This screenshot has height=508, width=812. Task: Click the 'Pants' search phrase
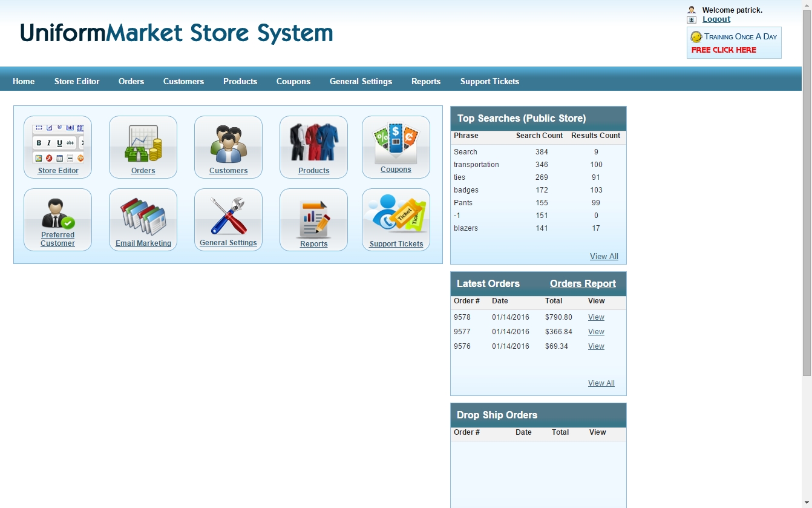click(x=463, y=203)
